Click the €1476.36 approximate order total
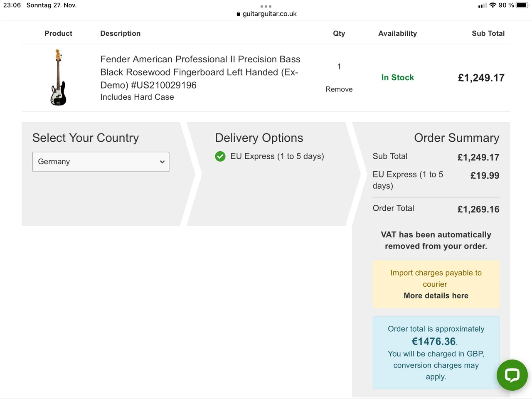The height and width of the screenshot is (399, 532). click(x=433, y=342)
